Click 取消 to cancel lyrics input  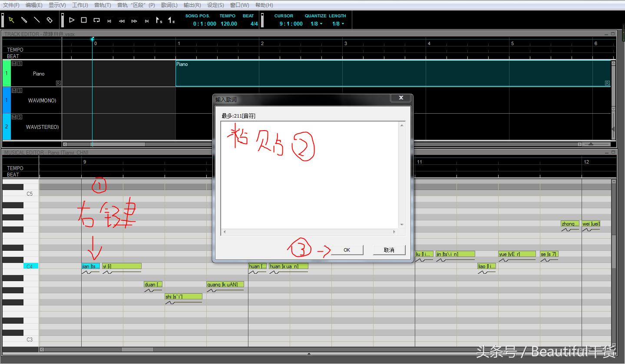pos(389,250)
